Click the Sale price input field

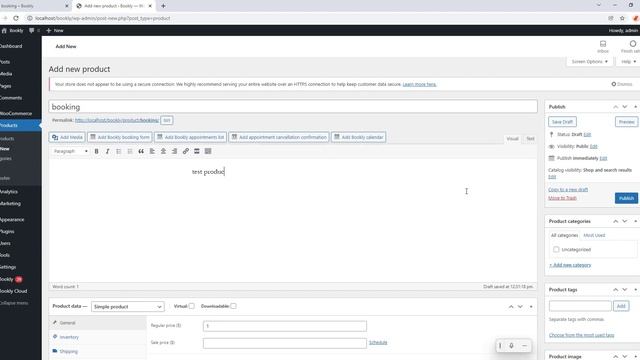(284, 343)
